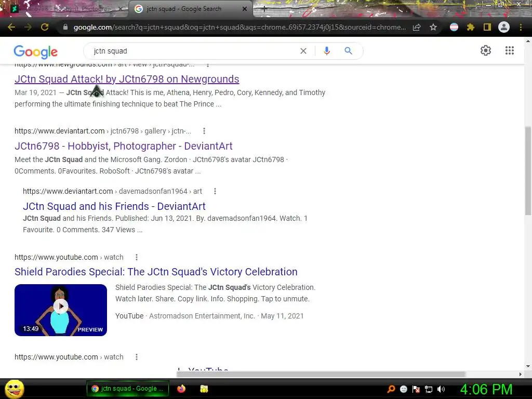532x399 pixels.
Task: Click the horizontal scroll right arrow
Action: pos(521,374)
